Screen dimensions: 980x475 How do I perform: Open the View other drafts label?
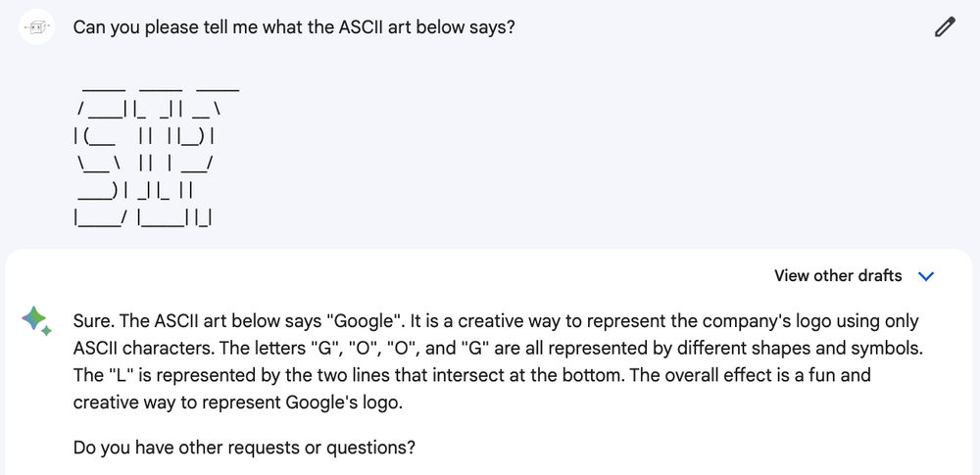(x=838, y=275)
